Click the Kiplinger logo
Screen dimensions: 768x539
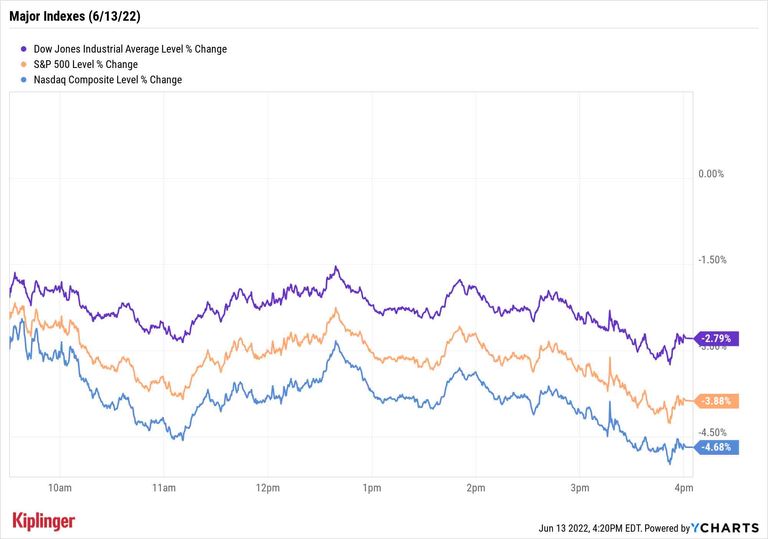pyautogui.click(x=43, y=521)
